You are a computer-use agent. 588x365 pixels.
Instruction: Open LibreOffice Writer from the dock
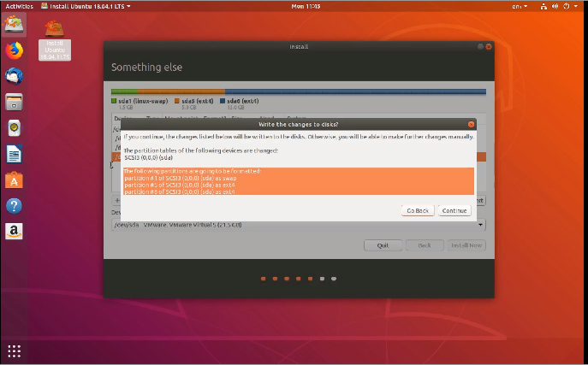pyautogui.click(x=14, y=154)
